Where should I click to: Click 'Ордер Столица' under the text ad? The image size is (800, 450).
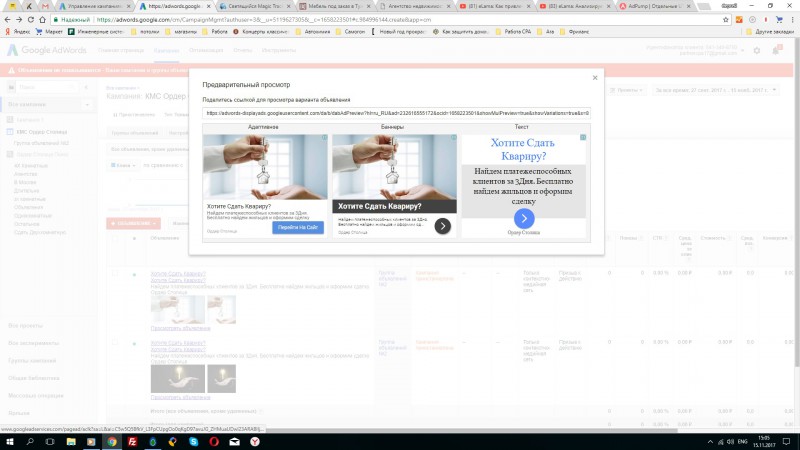(523, 233)
